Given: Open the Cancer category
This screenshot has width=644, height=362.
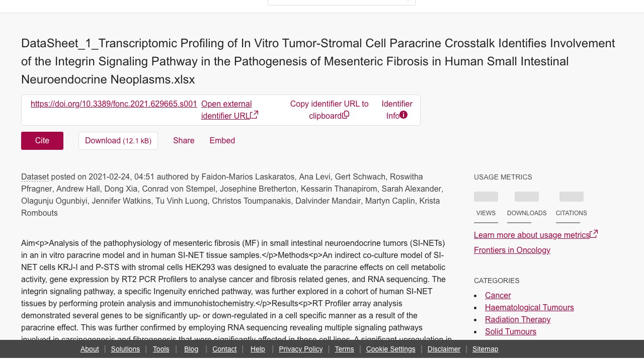Looking at the screenshot, I should 498,296.
